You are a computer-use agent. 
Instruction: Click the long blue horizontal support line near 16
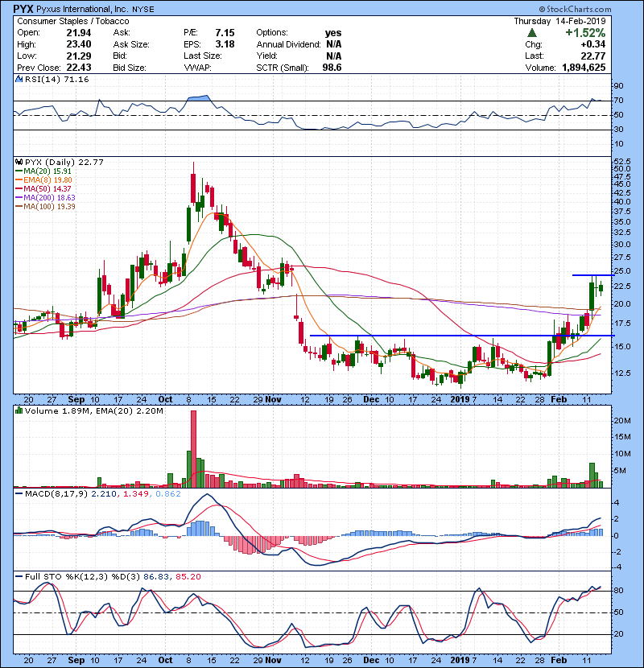[x=462, y=336]
